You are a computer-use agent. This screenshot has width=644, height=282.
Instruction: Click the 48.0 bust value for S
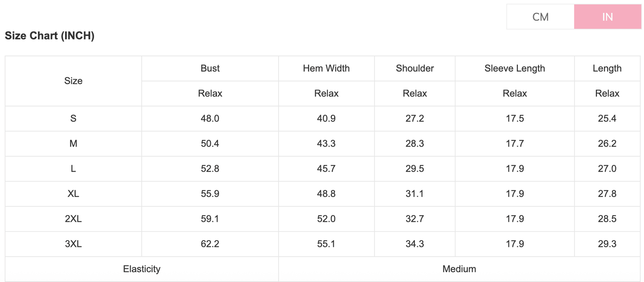pos(210,119)
